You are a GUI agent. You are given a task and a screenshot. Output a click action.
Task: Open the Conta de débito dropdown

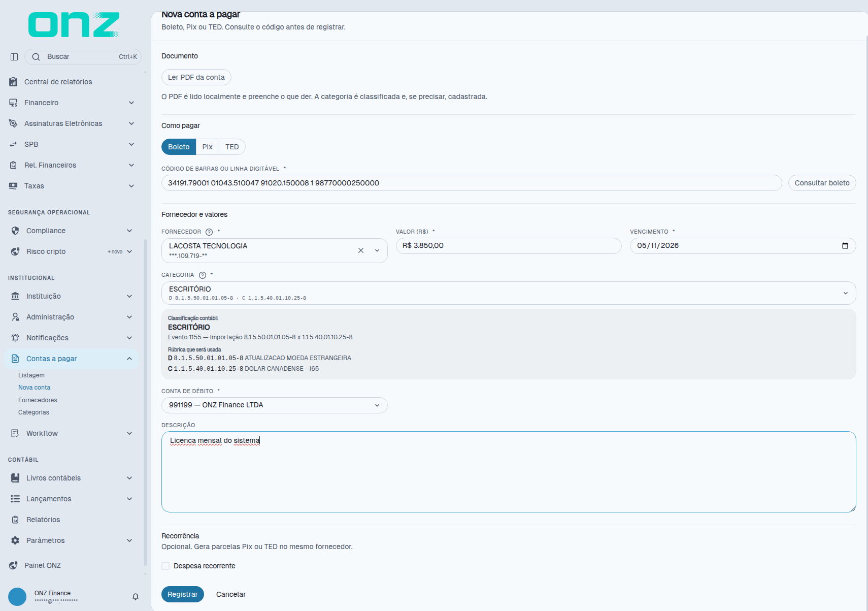click(274, 405)
